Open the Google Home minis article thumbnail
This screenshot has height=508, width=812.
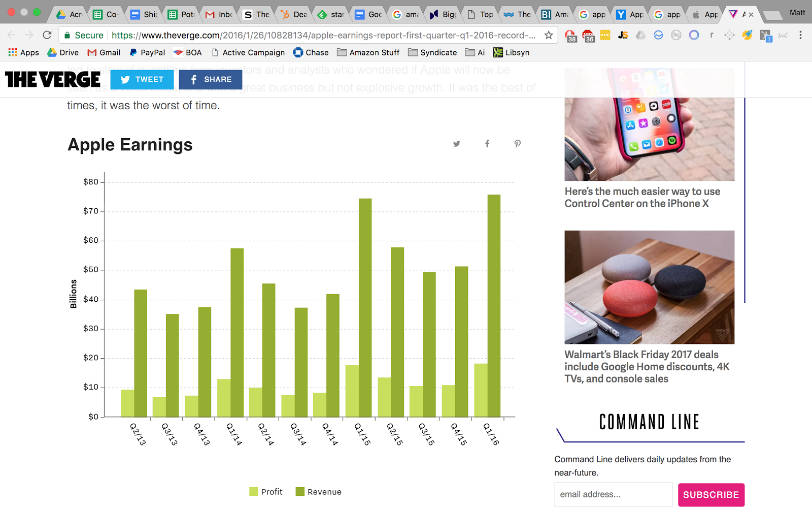[650, 287]
